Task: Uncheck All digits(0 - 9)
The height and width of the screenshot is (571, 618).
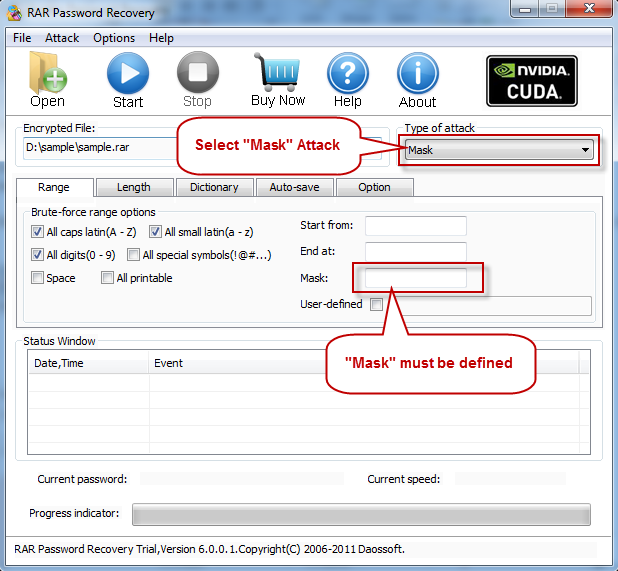Action: [x=37, y=255]
